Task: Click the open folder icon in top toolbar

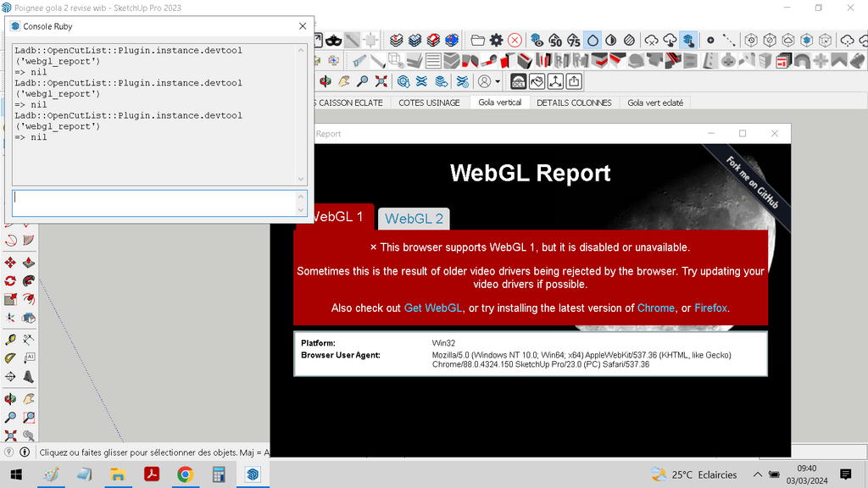Action: point(477,40)
